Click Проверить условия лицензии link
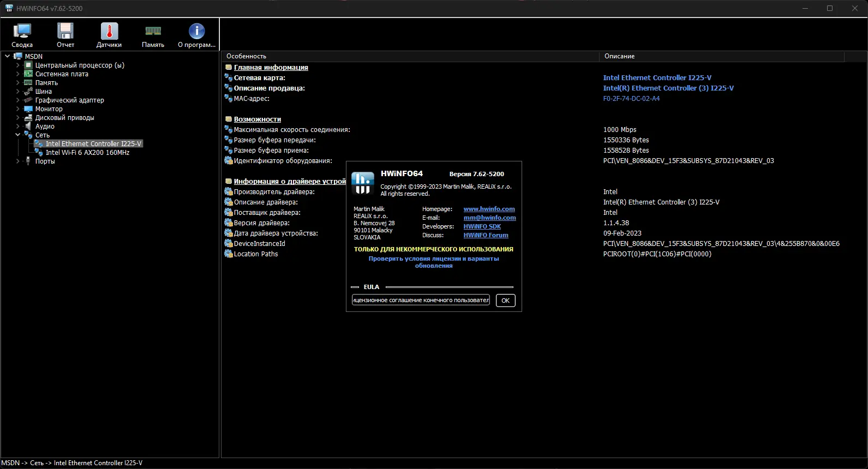 click(x=434, y=262)
